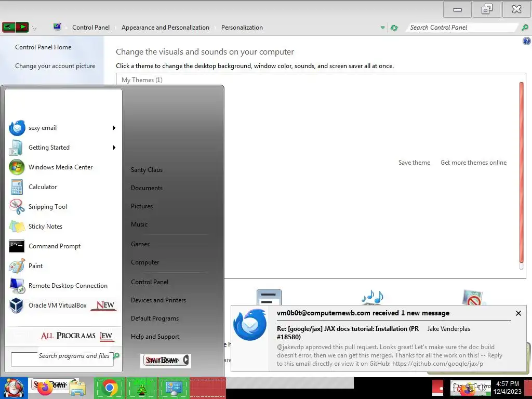Dismiss the Thunderbird new message notification
Screen dimensions: 532x399
pyautogui.click(x=518, y=313)
